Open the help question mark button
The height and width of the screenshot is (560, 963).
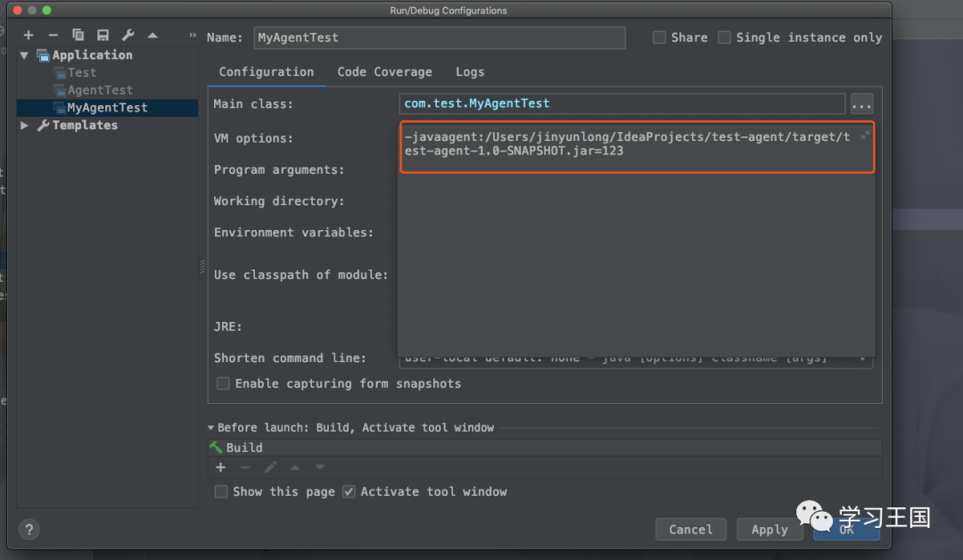tap(29, 529)
